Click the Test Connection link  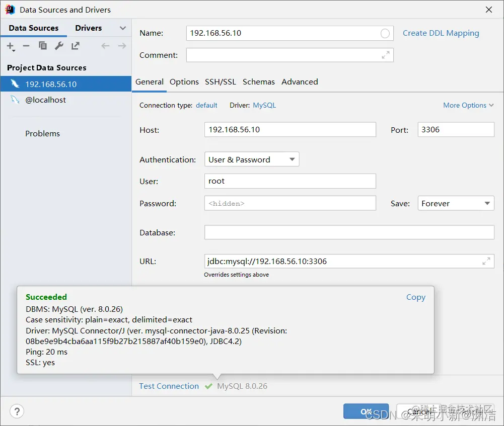point(169,386)
